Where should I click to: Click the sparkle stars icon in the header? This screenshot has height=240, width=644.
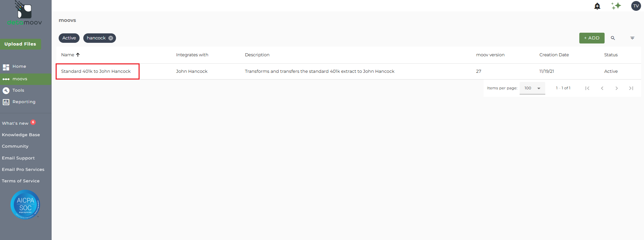616,6
